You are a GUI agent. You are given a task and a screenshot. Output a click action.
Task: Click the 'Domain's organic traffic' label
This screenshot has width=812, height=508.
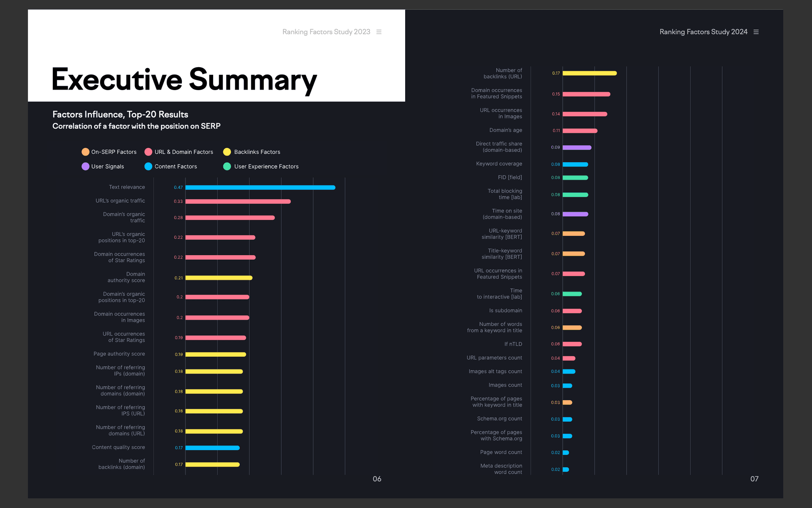(x=124, y=217)
